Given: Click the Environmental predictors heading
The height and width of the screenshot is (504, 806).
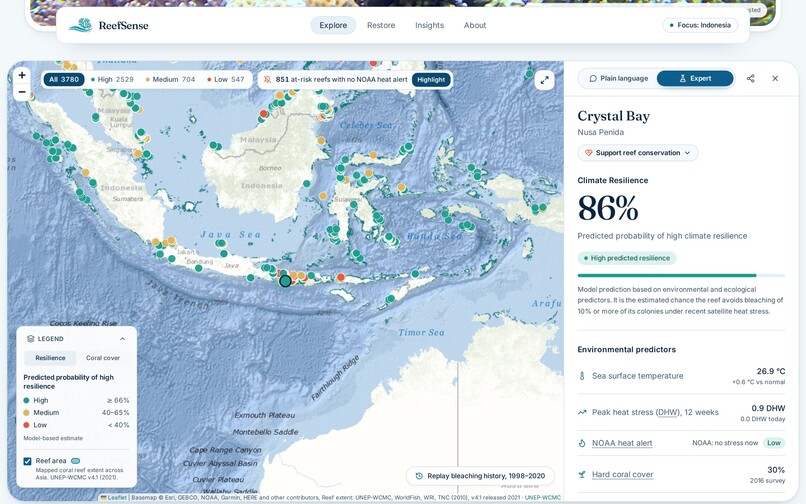Looking at the screenshot, I should point(627,349).
